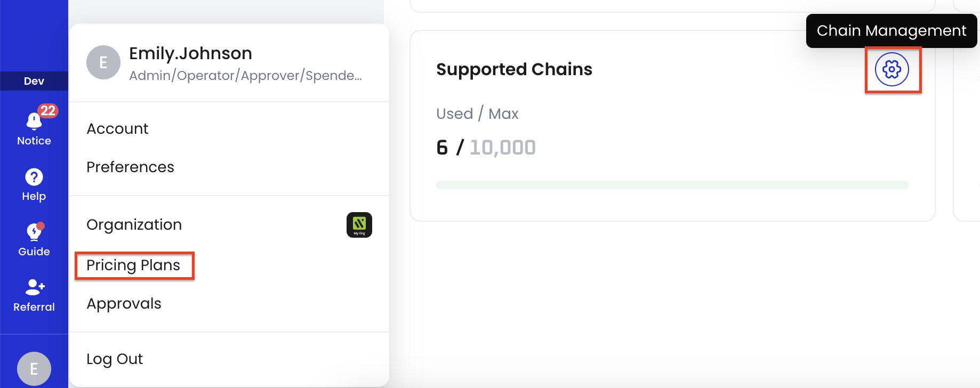Expand the truncated roles text under Emily.Johnson
The height and width of the screenshot is (388, 980).
(245, 75)
